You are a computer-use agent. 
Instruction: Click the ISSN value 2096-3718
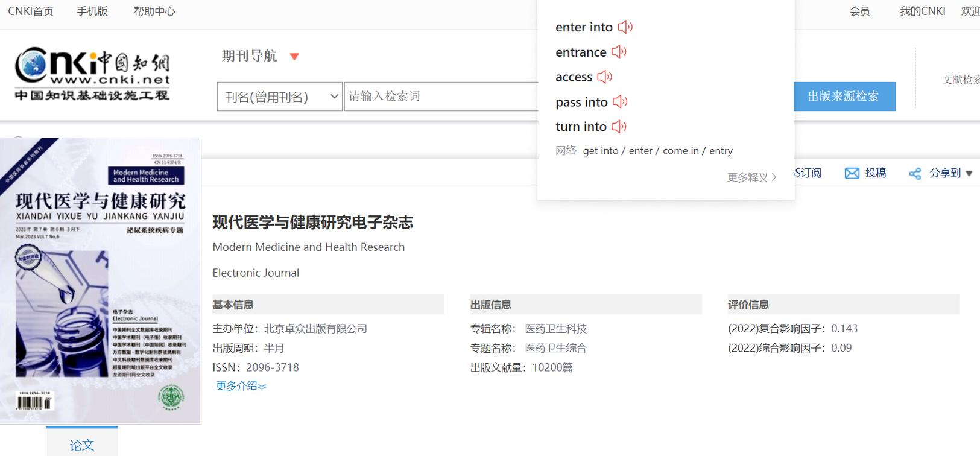pos(273,367)
